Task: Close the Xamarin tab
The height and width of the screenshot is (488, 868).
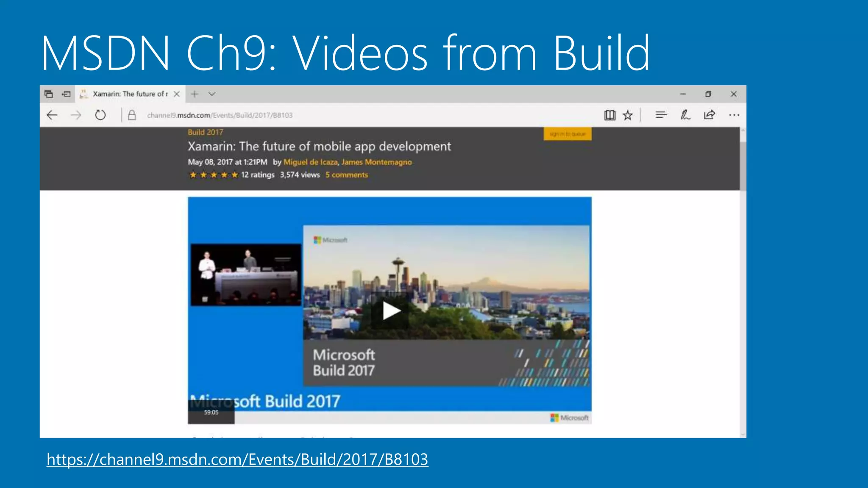Action: click(x=177, y=94)
